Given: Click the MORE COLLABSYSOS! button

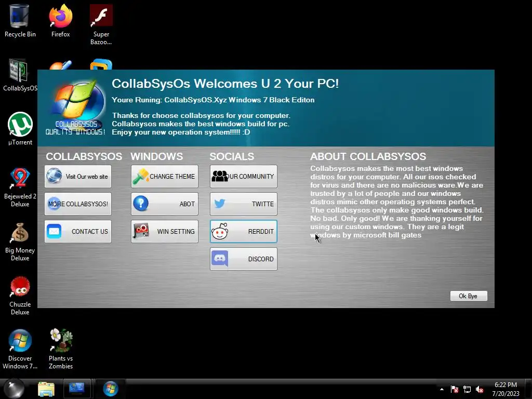Looking at the screenshot, I should click(x=78, y=204).
